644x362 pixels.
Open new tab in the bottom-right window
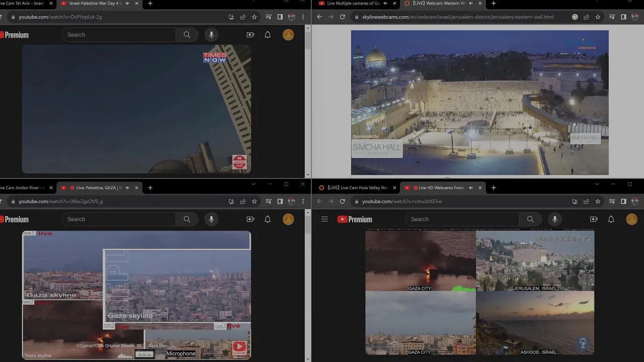click(x=494, y=188)
